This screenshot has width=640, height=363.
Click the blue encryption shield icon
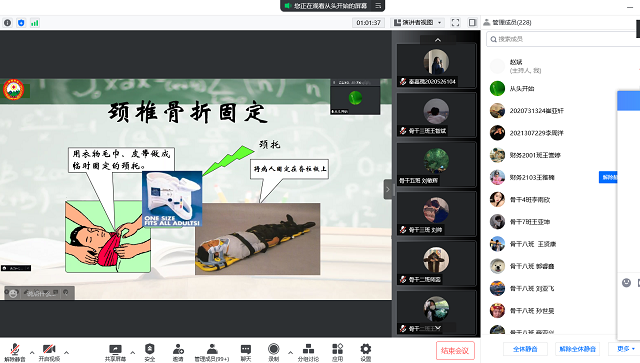(x=21, y=23)
